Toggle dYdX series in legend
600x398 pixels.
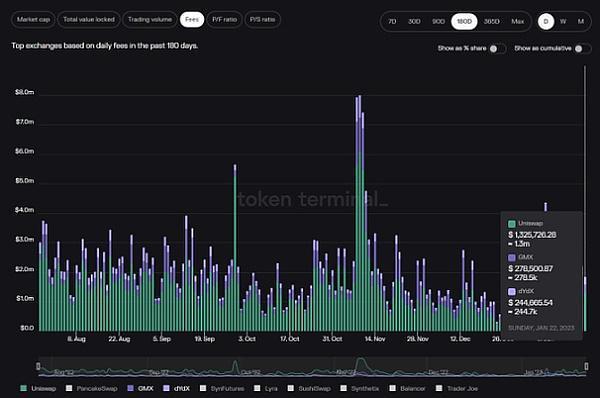[x=176, y=388]
